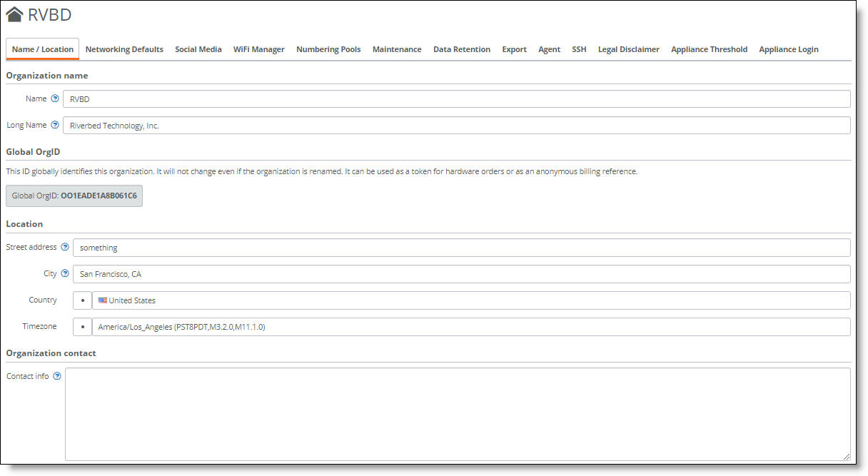
Task: Switch to the Maintenance tab
Action: pyautogui.click(x=397, y=49)
